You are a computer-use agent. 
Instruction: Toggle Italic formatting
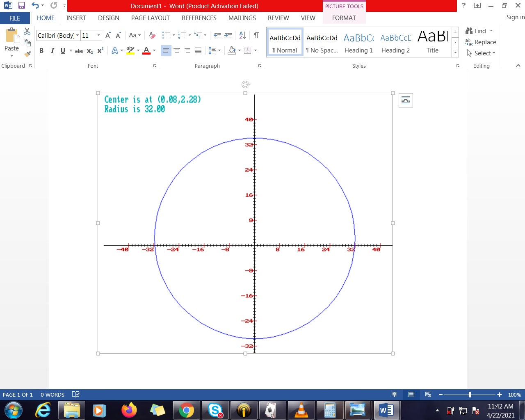(x=52, y=51)
